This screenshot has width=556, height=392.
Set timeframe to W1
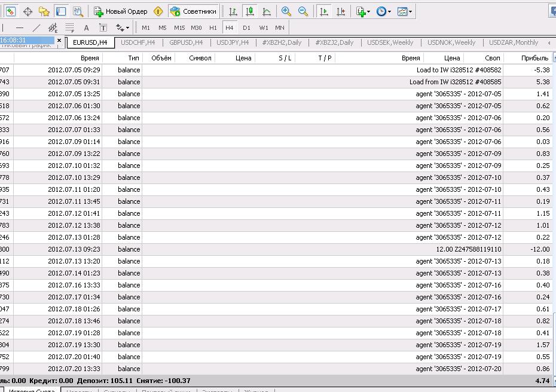pos(264,27)
